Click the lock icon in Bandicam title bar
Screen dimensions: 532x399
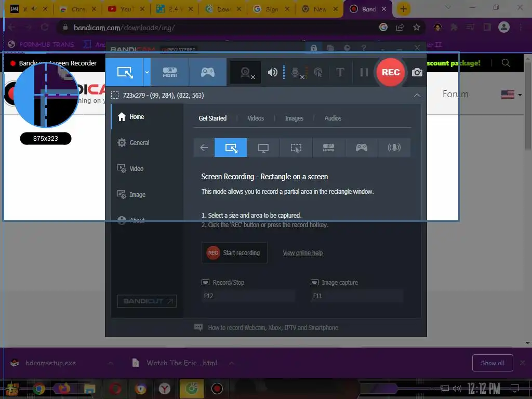coord(313,48)
